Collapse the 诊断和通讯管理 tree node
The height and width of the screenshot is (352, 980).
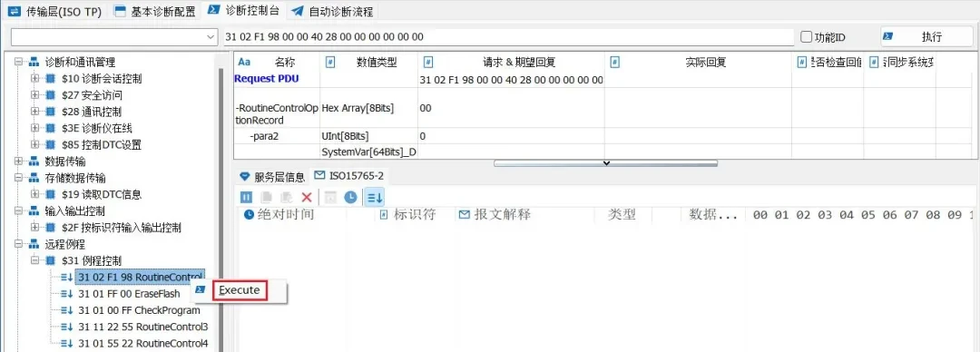point(18,62)
